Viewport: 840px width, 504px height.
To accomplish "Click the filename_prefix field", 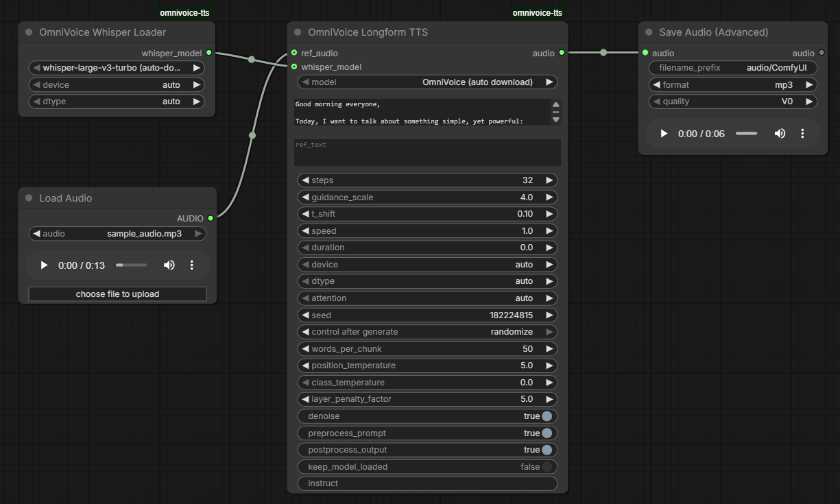I will pos(732,68).
